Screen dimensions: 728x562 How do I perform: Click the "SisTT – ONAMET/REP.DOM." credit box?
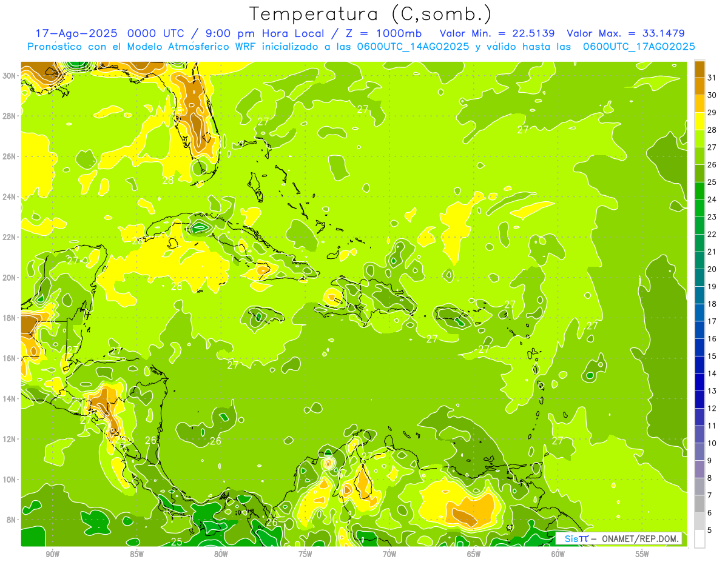[619, 538]
